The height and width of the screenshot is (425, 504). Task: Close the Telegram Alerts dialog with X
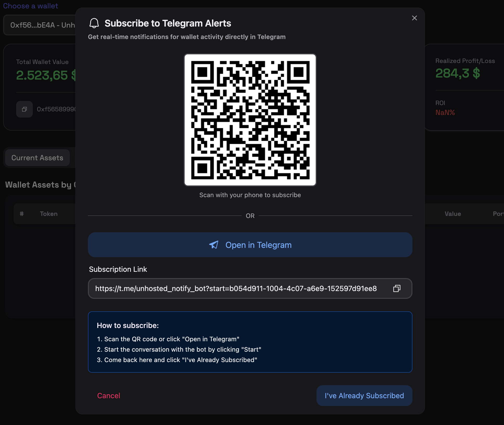(x=414, y=18)
